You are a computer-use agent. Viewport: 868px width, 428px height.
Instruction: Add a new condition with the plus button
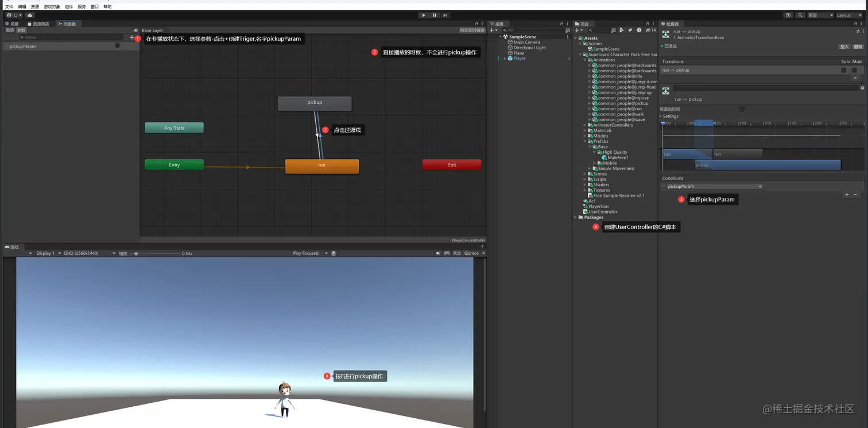(847, 195)
